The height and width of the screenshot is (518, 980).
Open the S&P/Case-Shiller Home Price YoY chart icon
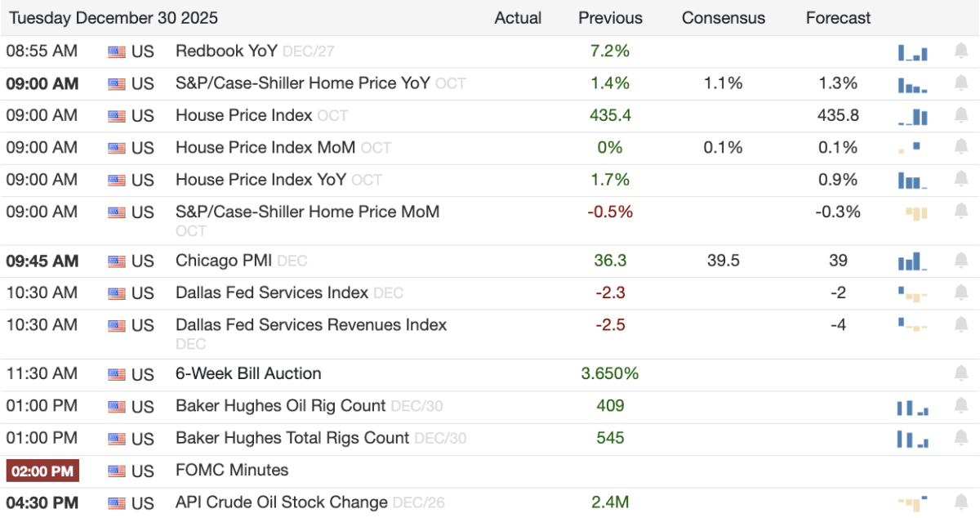912,84
